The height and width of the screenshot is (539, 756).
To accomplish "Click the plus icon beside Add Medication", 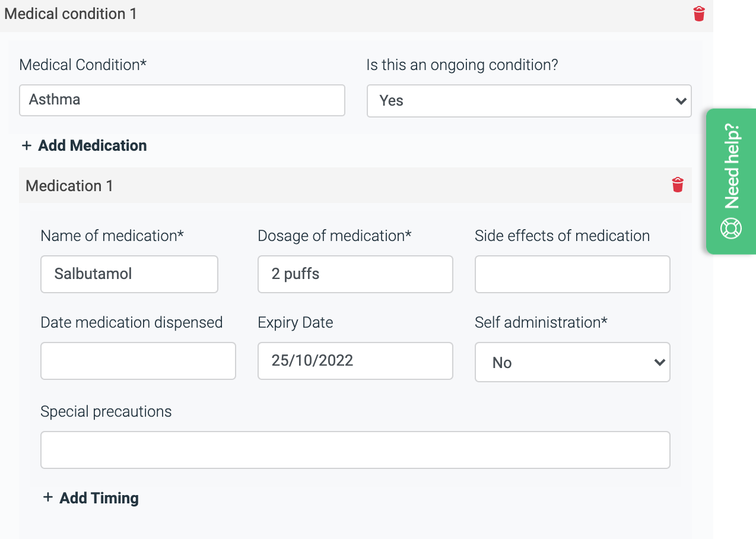I will pyautogui.click(x=26, y=145).
